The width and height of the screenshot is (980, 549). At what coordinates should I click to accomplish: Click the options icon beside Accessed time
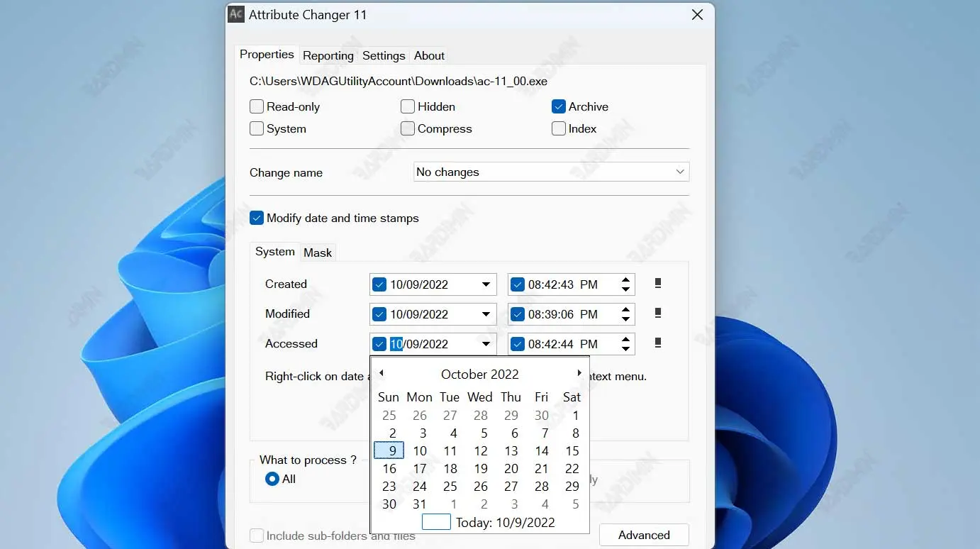click(658, 343)
